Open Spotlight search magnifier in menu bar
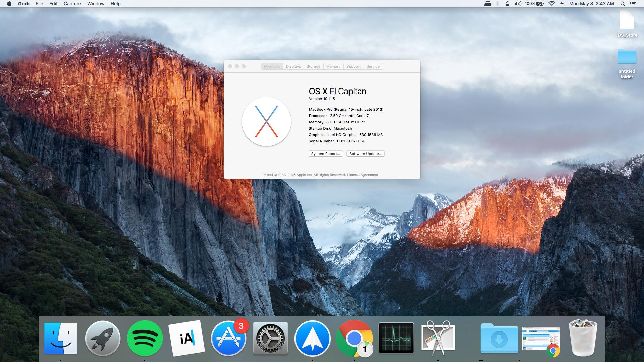644x362 pixels. coord(623,4)
